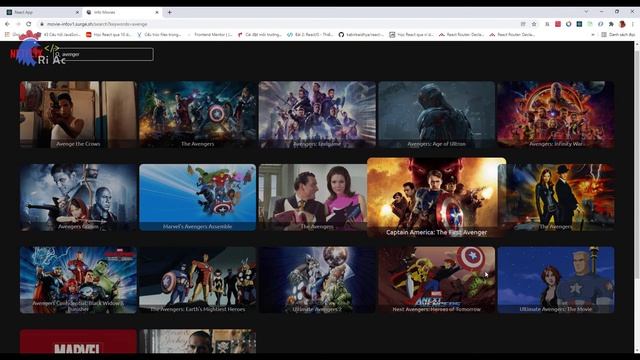Open The Avengers: Earth's Mightiest Heroes card
Screen dimensions: 640x360
(198, 280)
